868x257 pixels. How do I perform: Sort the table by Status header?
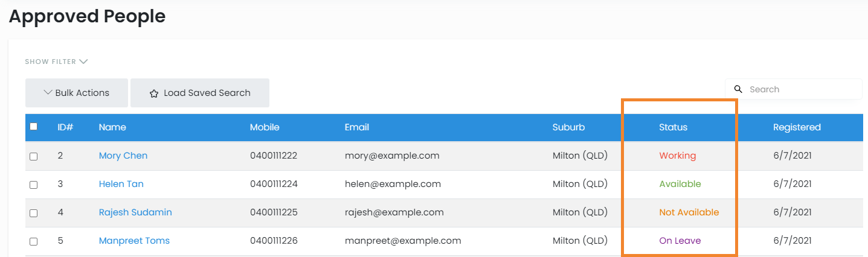[x=673, y=127]
